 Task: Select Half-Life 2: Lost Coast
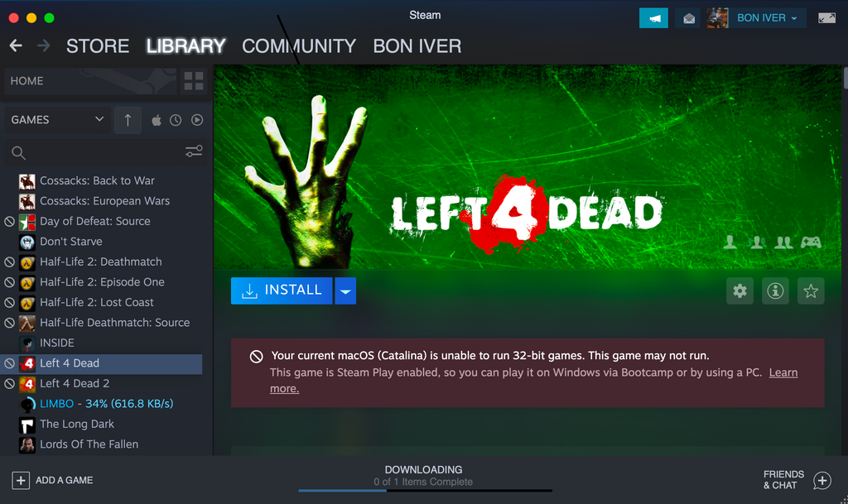point(97,303)
